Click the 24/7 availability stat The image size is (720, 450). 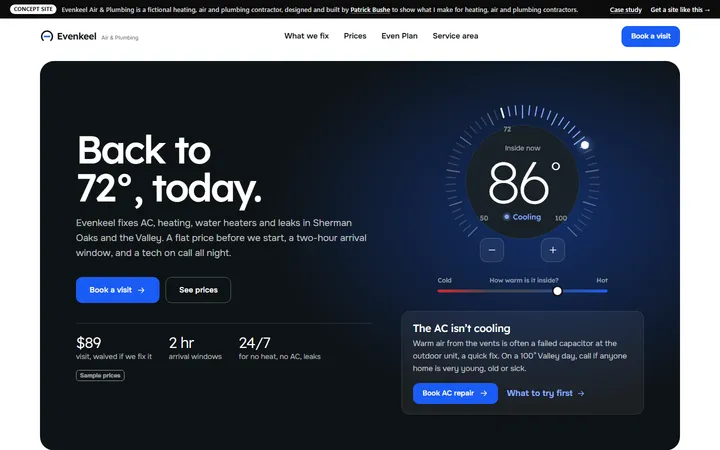pos(280,348)
